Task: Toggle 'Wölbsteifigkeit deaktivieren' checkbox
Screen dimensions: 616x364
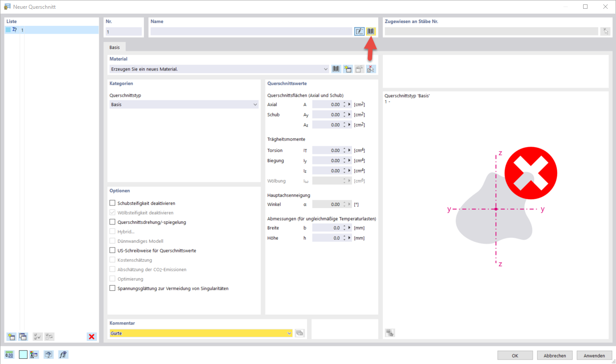Action: pyautogui.click(x=113, y=212)
